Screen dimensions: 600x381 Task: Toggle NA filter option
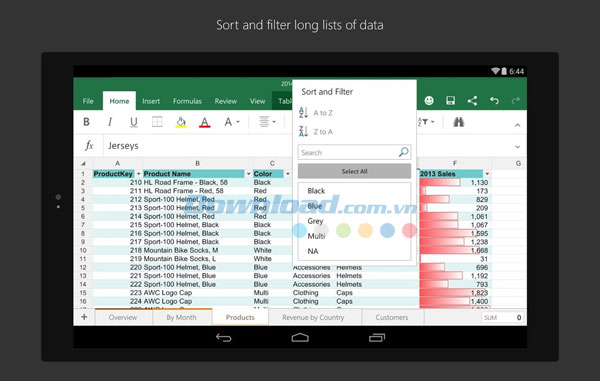click(x=313, y=251)
